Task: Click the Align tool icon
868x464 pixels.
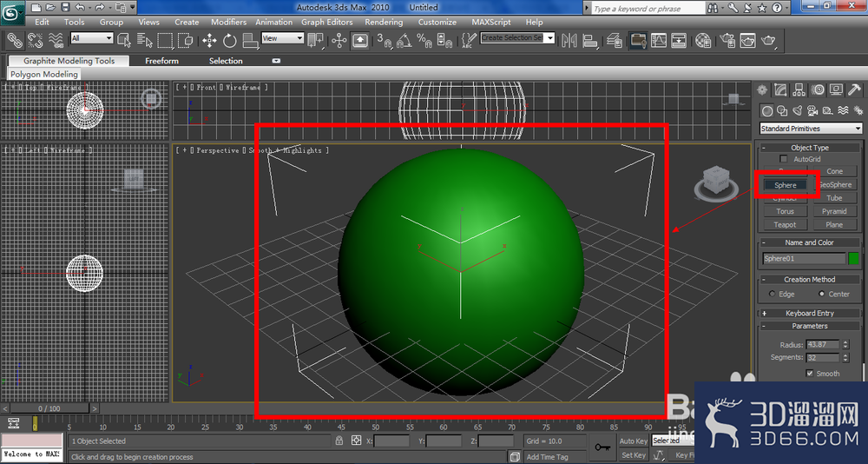Action: pos(590,40)
